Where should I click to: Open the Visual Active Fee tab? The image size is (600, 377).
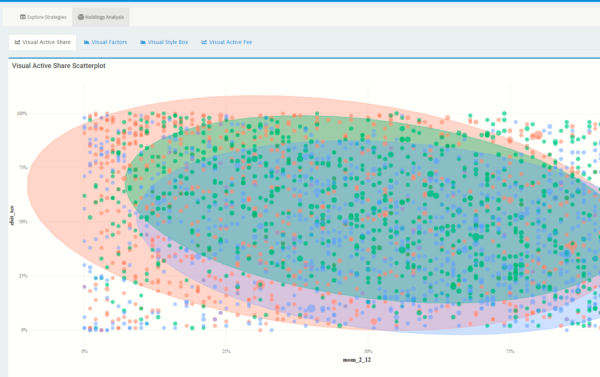(227, 42)
